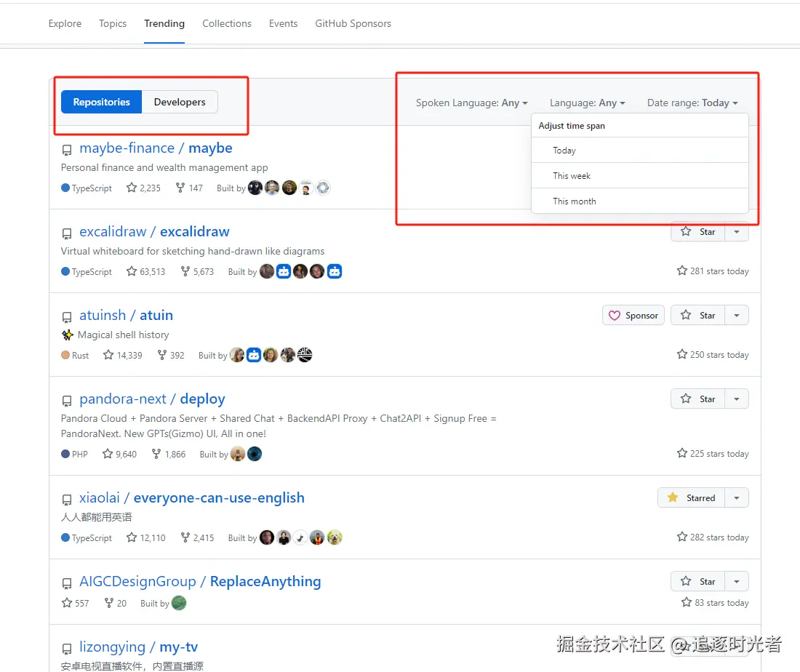Image resolution: width=800 pixels, height=672 pixels.
Task: Star the atuin repository
Action: pos(697,316)
